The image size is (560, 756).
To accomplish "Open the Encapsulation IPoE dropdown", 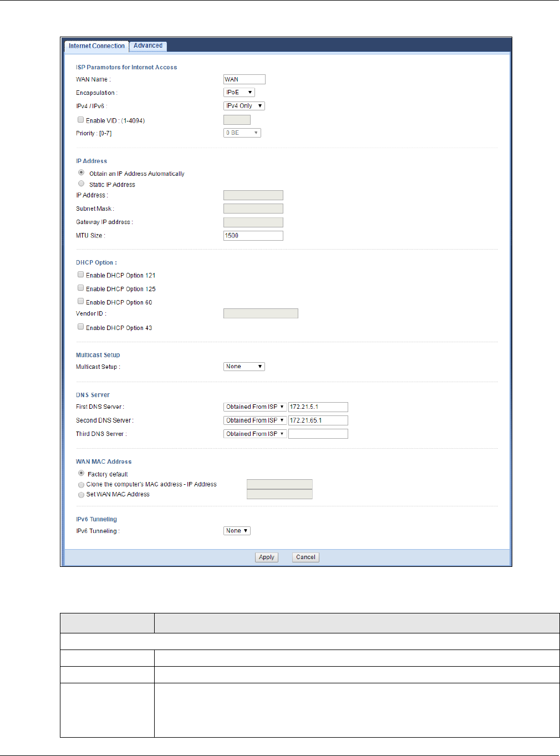I will click(x=239, y=93).
